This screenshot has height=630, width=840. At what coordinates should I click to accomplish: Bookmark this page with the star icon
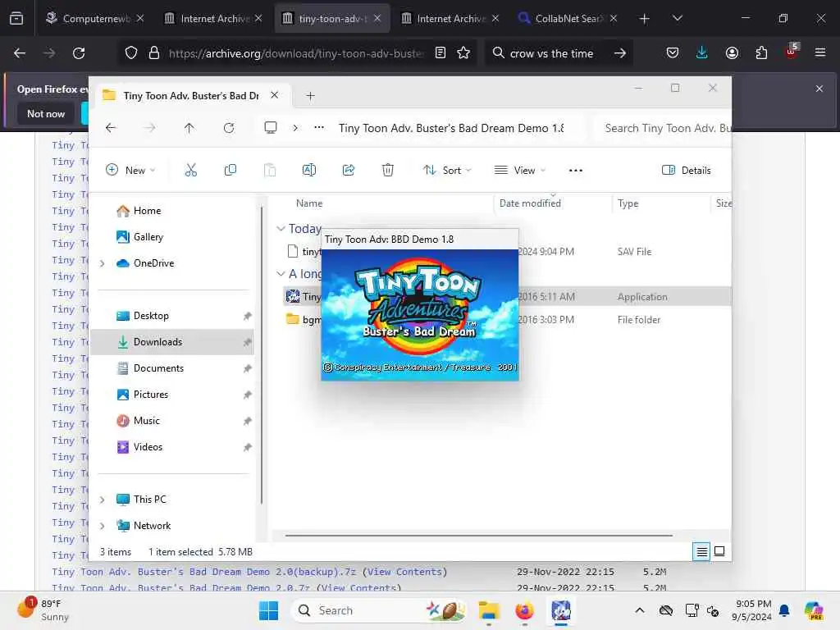coord(463,53)
